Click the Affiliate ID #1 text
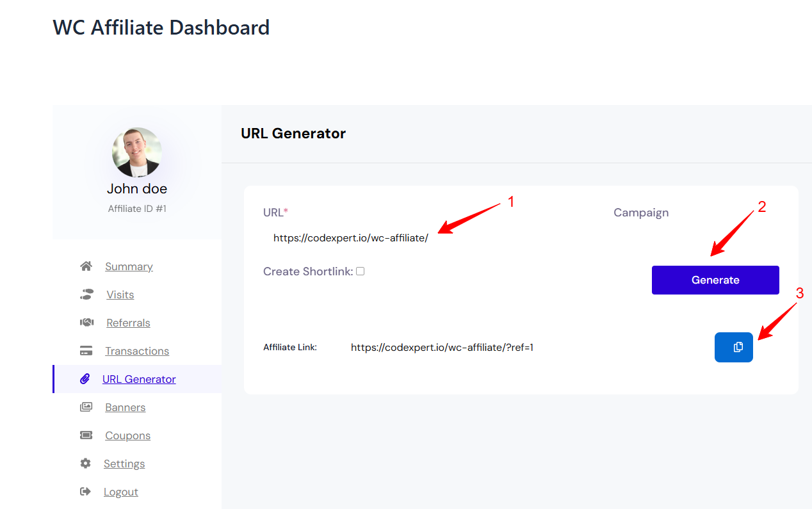This screenshot has width=812, height=509. tap(137, 209)
